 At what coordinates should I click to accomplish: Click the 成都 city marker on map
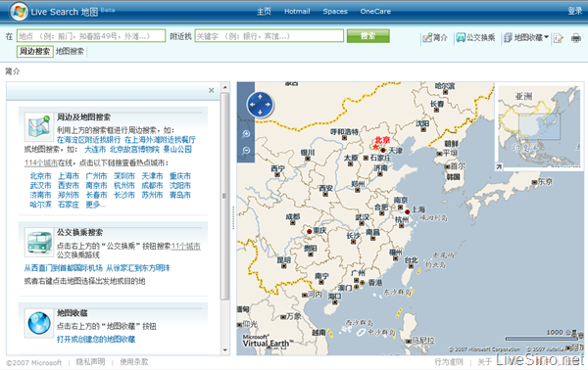pos(293,223)
